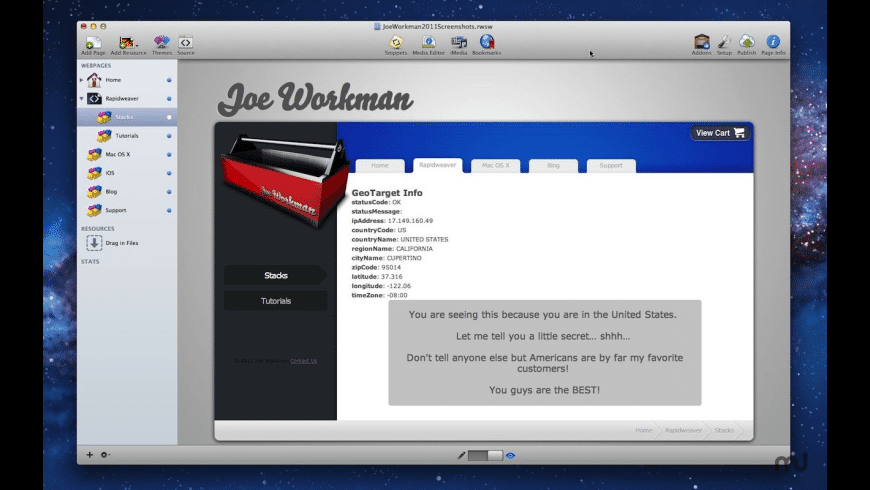Toggle the Mac OS X page status dot
This screenshot has width=870, height=490.
pos(169,154)
